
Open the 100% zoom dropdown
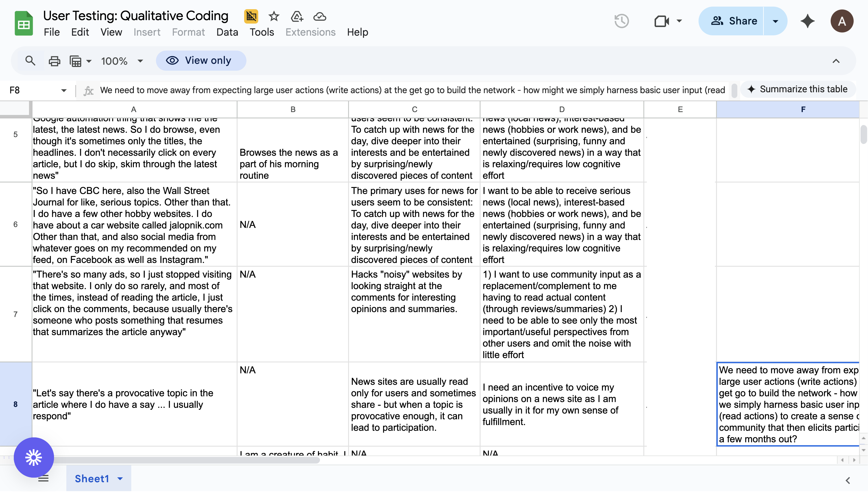(140, 61)
